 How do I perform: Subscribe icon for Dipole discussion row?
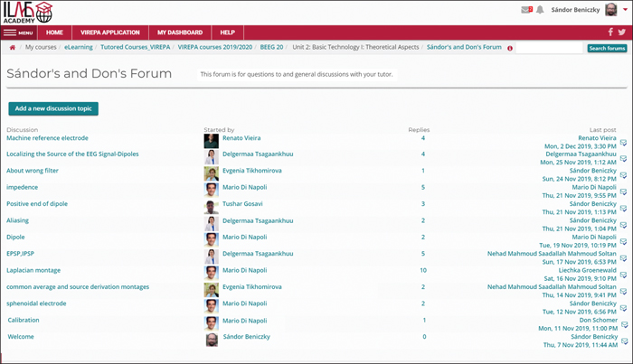coord(623,241)
